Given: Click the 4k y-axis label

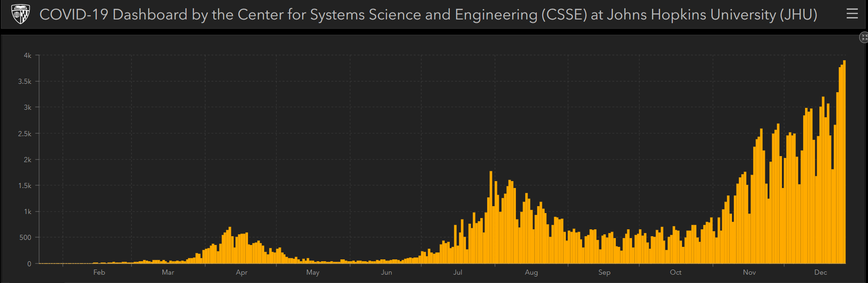Looking at the screenshot, I should point(28,56).
